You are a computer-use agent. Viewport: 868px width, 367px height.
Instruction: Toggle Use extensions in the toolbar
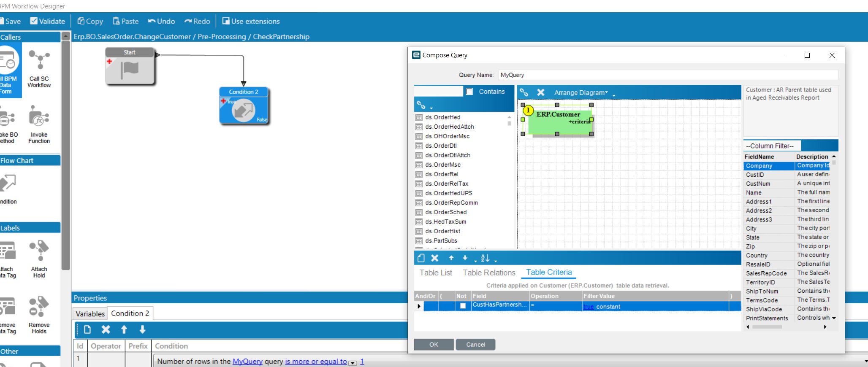[251, 21]
